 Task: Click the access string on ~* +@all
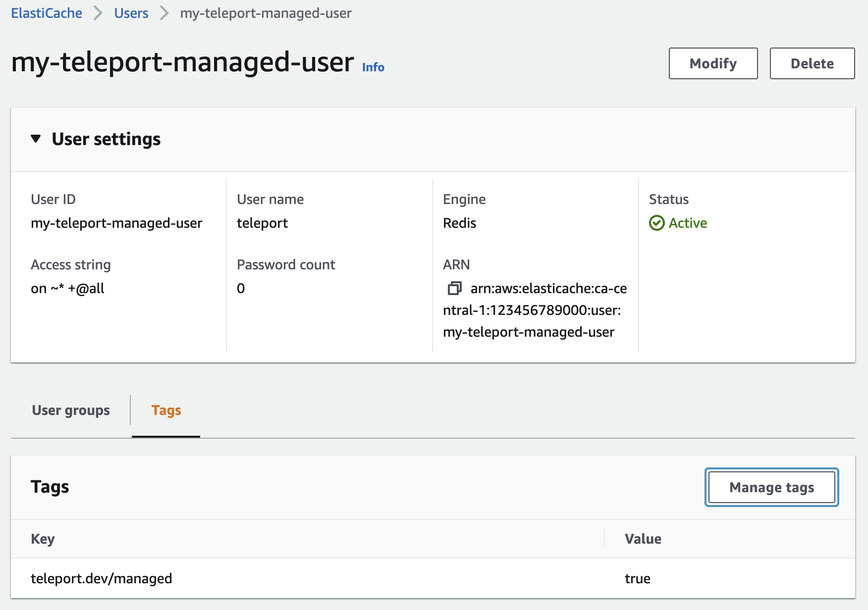click(67, 288)
